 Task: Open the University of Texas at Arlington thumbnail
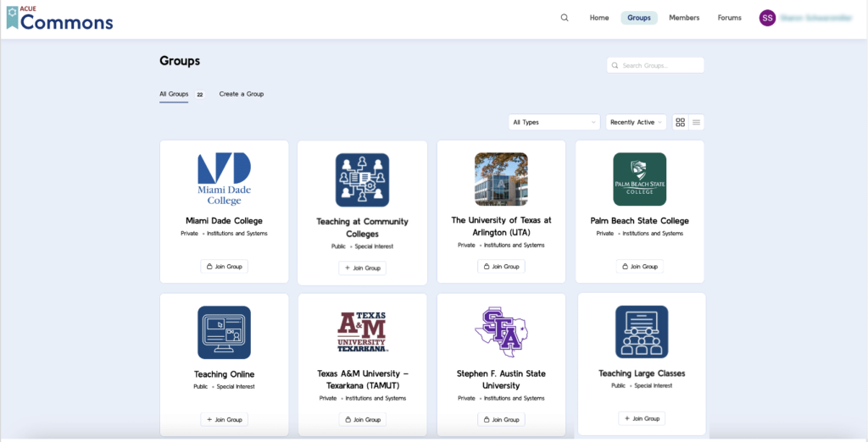[x=501, y=179]
